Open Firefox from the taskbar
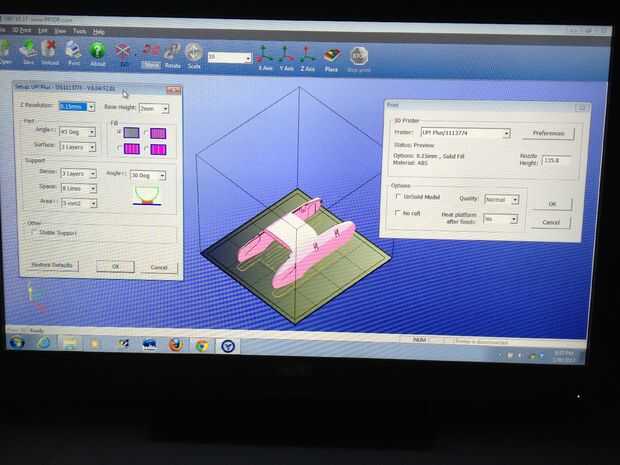This screenshot has width=620, height=465. tap(176, 345)
